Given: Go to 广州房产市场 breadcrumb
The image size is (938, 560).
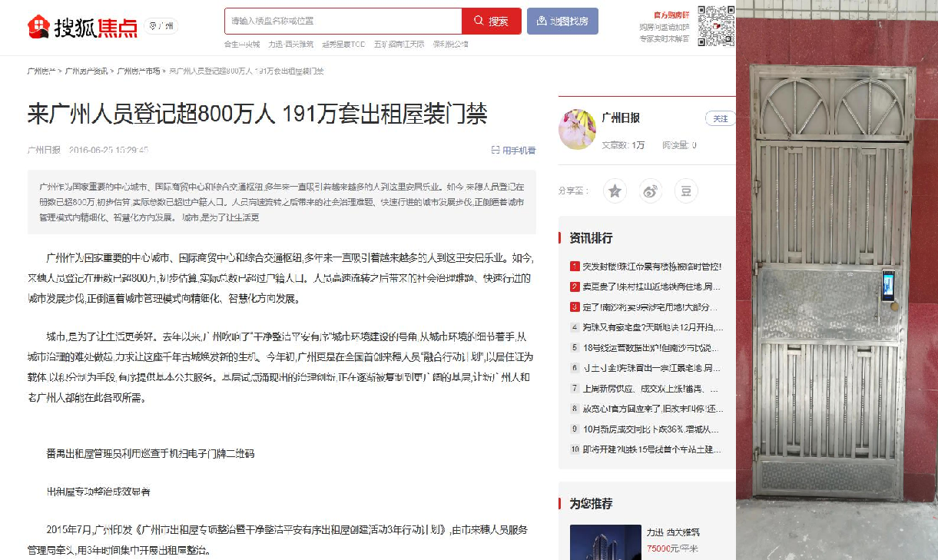Looking at the screenshot, I should (x=138, y=71).
